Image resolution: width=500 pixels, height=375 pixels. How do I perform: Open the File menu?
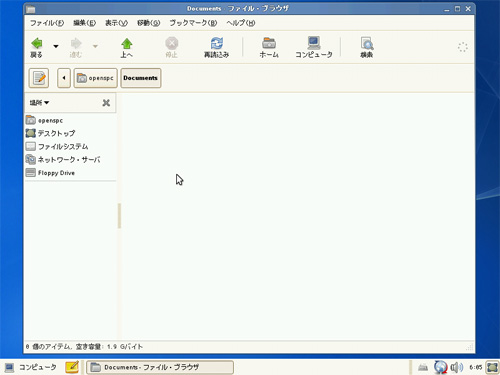47,23
